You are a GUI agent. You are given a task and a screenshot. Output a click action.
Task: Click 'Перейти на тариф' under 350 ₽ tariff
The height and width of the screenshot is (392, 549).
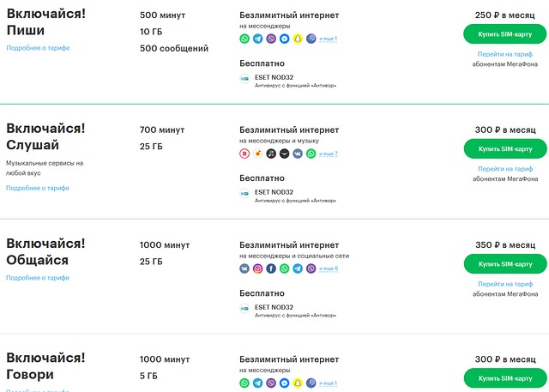(x=505, y=284)
